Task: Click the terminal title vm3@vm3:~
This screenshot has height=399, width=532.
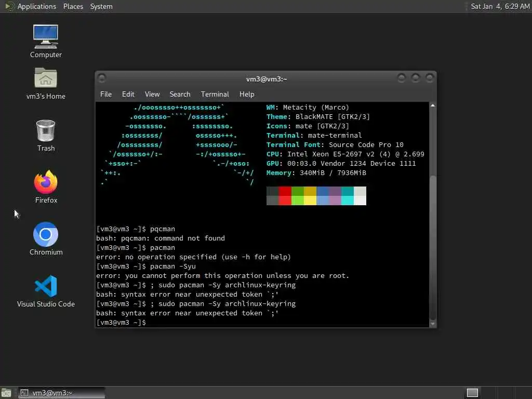Action: (267, 79)
